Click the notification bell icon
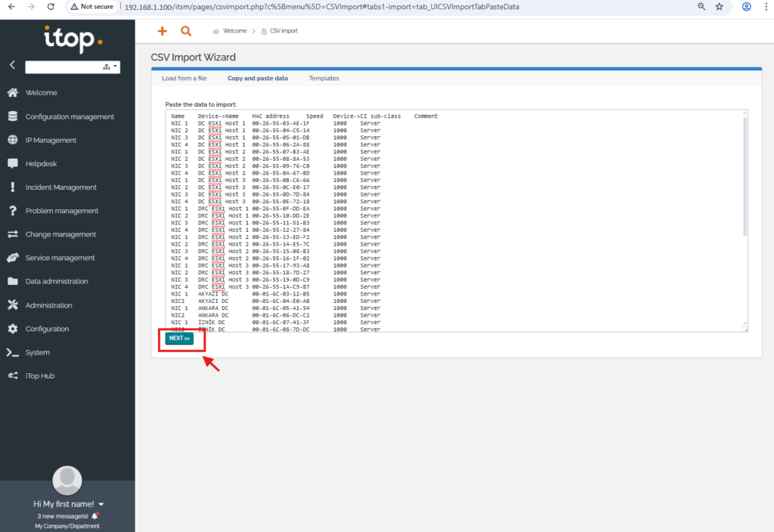The height and width of the screenshot is (532, 774). [94, 515]
